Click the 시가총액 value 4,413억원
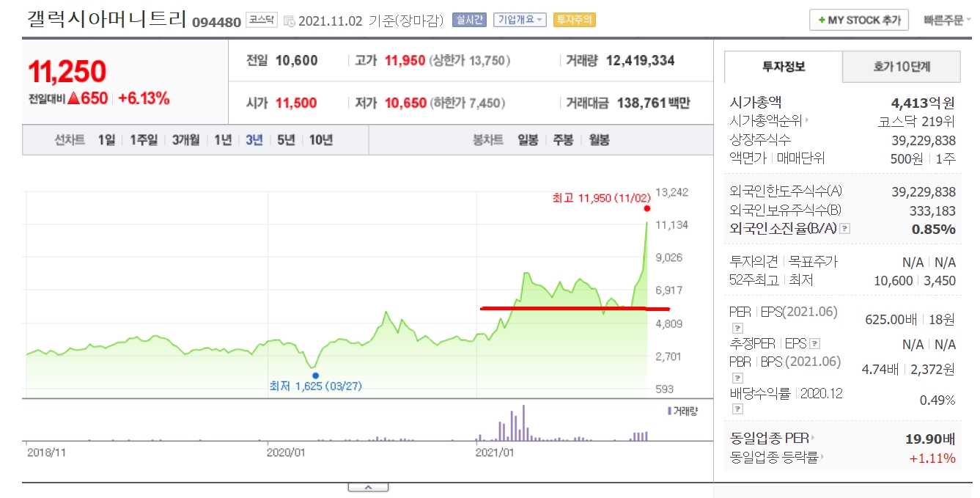This screenshot has width=980, height=498. coord(923,103)
